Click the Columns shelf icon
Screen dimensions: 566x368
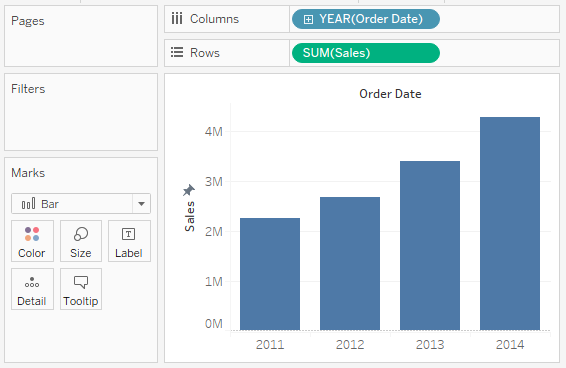[177, 18]
